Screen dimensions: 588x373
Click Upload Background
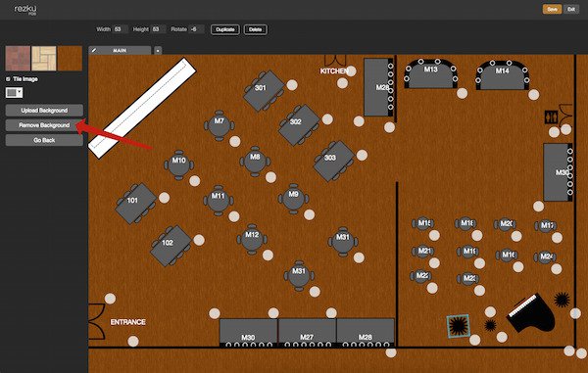coord(44,110)
